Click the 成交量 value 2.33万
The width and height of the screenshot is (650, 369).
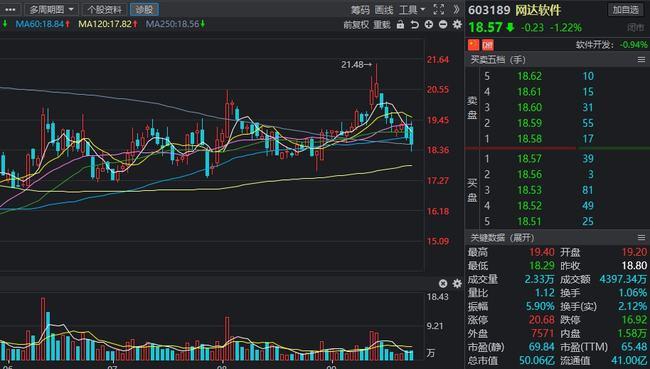point(539,279)
